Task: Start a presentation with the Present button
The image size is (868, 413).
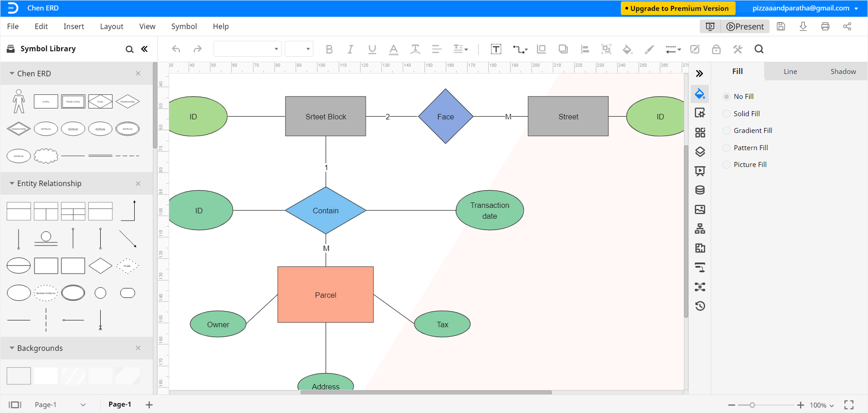Action: click(x=745, y=26)
